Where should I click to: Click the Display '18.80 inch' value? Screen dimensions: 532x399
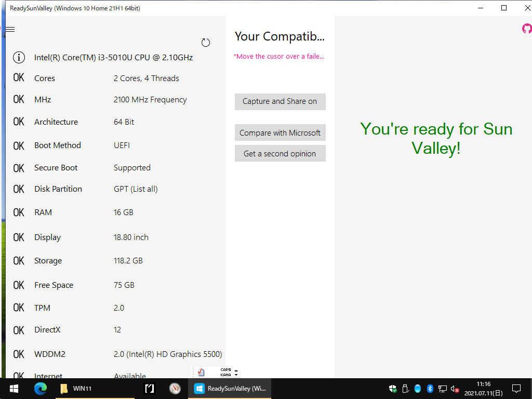131,237
